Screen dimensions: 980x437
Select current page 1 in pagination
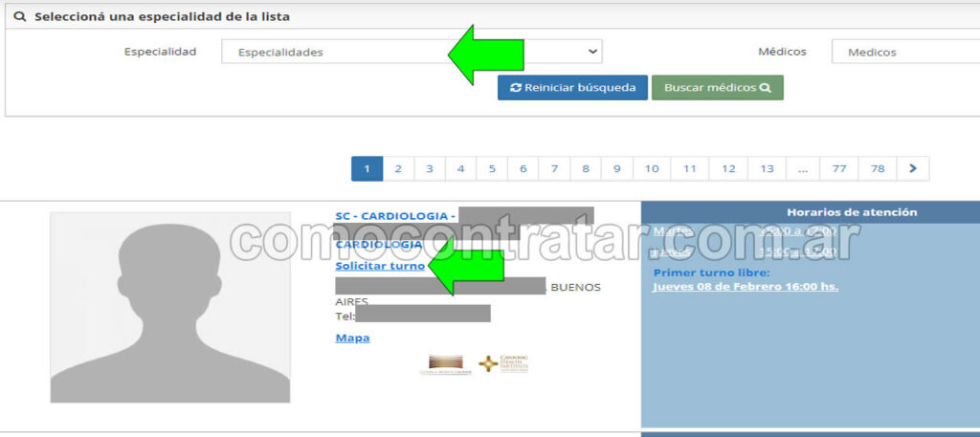[367, 169]
